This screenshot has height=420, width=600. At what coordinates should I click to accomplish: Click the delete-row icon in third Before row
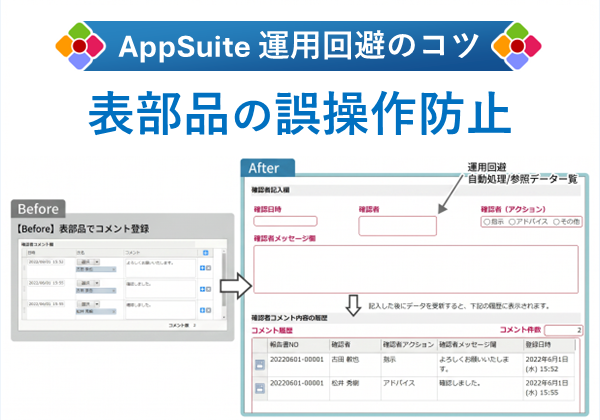point(209,310)
